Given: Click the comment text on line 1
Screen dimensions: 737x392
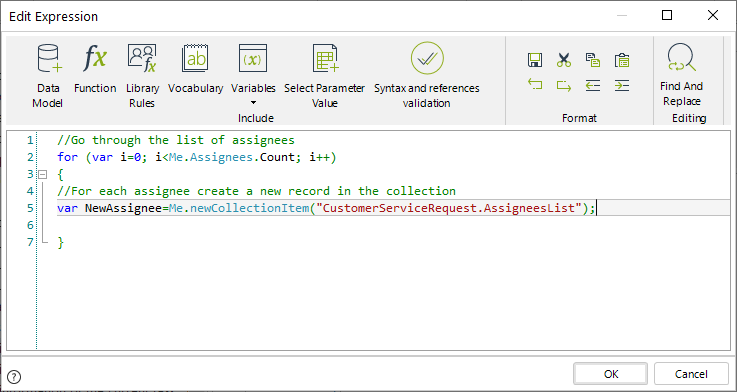Looking at the screenshot, I should (x=176, y=140).
